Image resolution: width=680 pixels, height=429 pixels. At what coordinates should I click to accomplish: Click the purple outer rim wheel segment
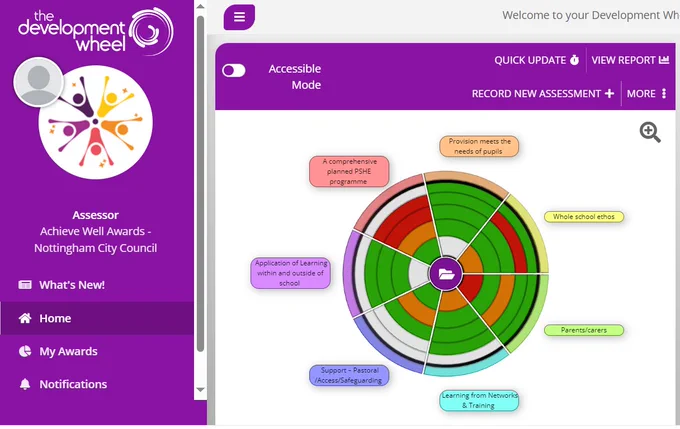349,273
